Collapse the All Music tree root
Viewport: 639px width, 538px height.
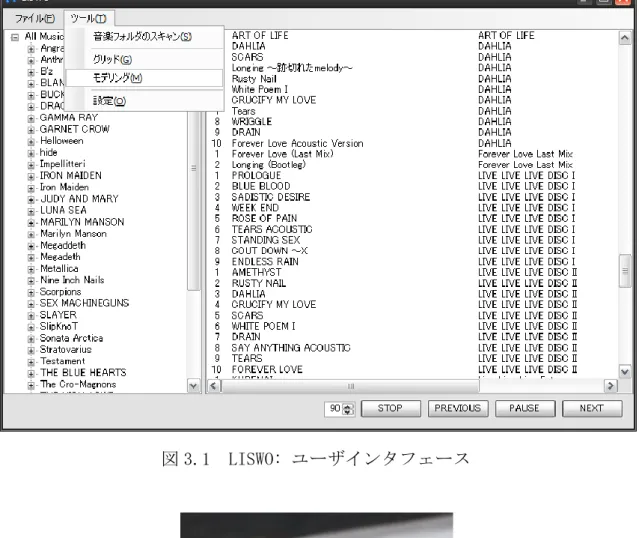[15, 37]
